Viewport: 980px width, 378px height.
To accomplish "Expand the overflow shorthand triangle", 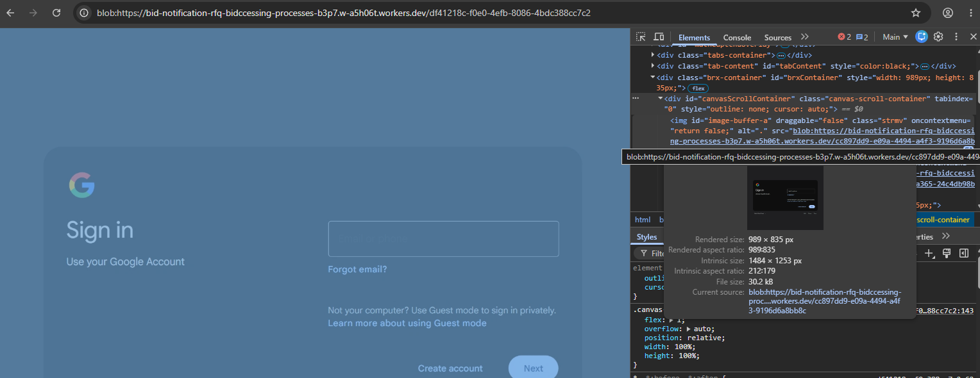I will (689, 329).
